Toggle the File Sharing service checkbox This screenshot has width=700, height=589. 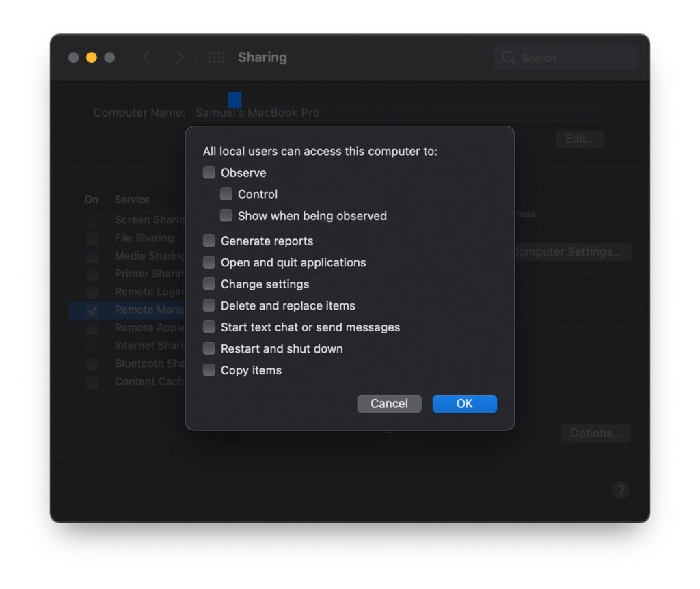pos(92,238)
